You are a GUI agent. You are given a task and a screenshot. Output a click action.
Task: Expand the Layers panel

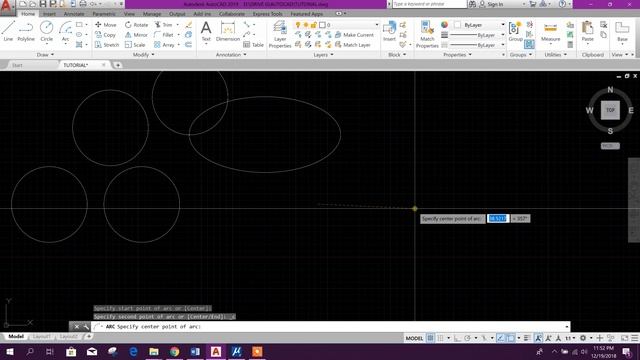323,54
